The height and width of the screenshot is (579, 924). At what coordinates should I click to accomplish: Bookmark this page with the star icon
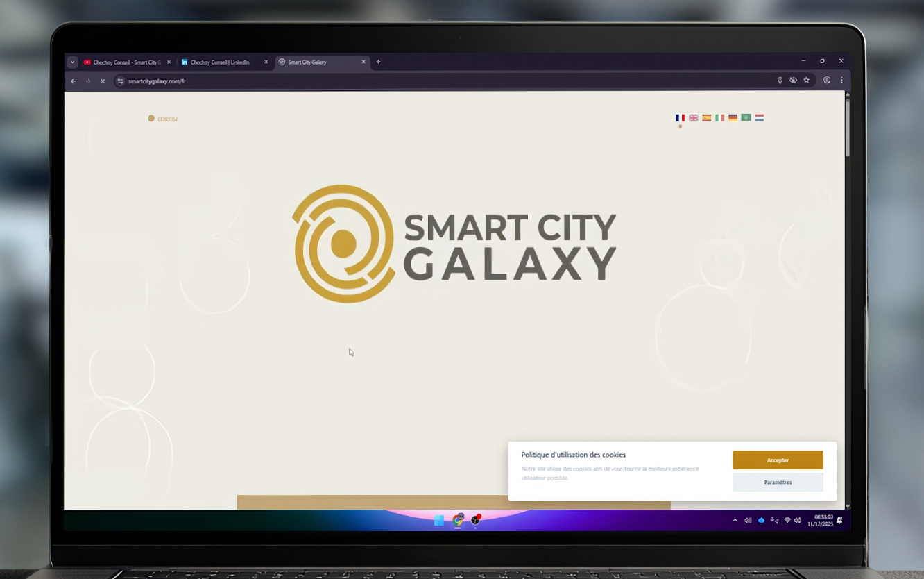[x=806, y=81]
